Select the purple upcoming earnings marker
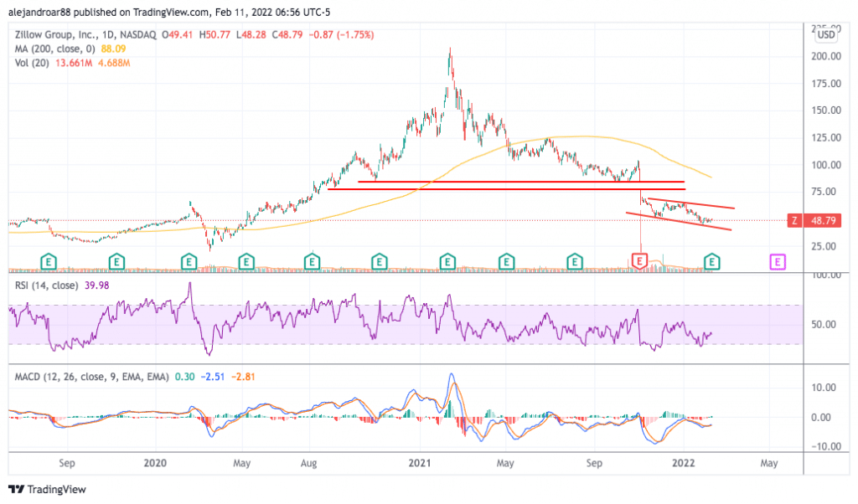858x504 pixels. (778, 262)
